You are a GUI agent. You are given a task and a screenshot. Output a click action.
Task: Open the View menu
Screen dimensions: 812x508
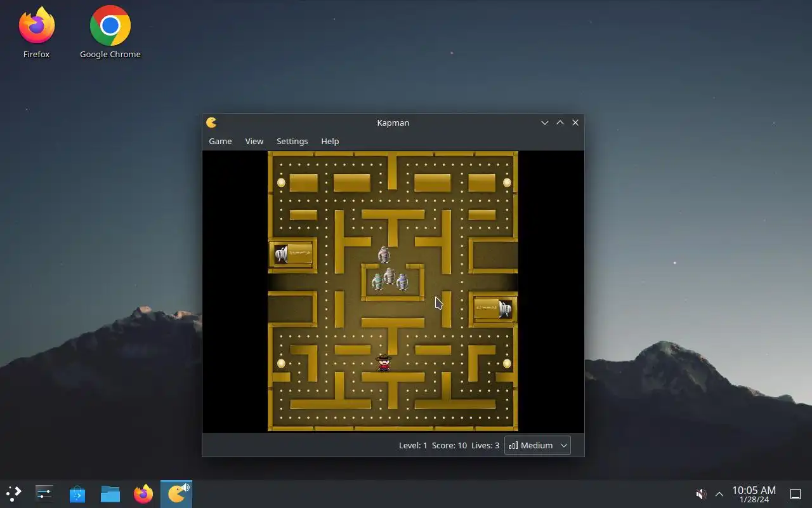point(254,141)
